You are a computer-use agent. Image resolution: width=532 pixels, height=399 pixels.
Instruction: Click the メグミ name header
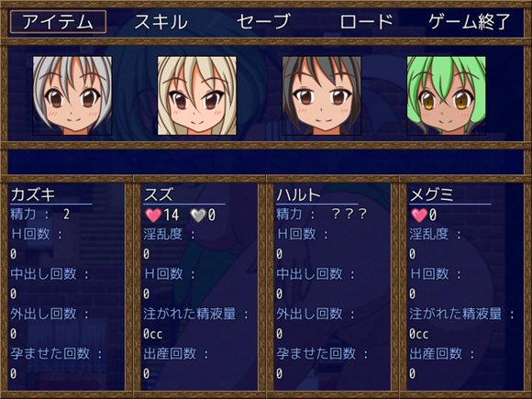click(432, 194)
